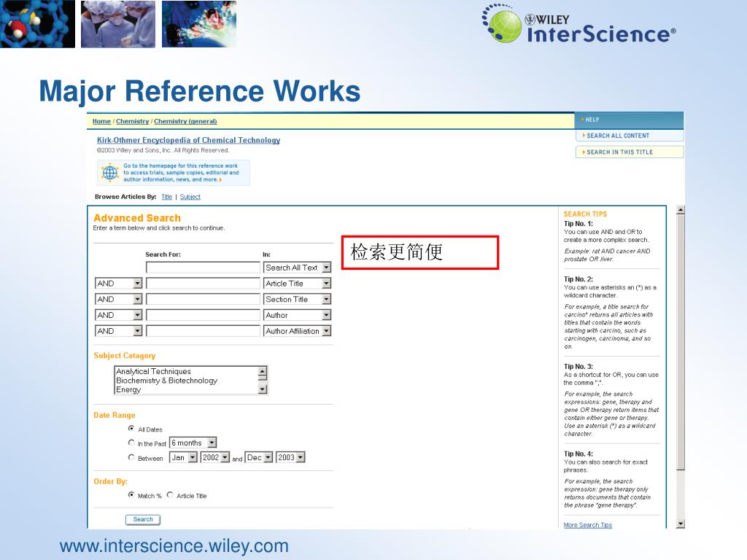Viewport: 747px width, 560px height.
Task: Open the Dec end month dropdown
Action: [259, 458]
